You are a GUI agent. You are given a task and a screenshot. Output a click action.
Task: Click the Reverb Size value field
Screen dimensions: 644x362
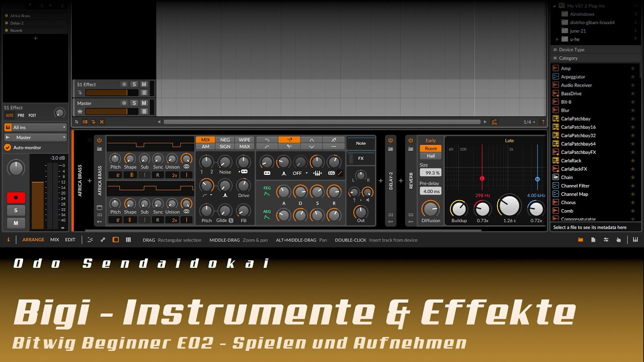point(430,172)
